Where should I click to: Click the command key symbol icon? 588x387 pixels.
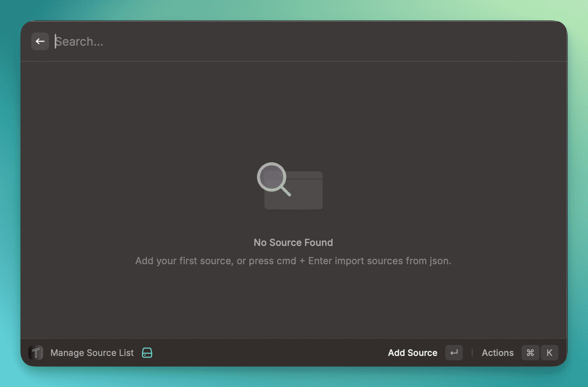click(x=530, y=353)
